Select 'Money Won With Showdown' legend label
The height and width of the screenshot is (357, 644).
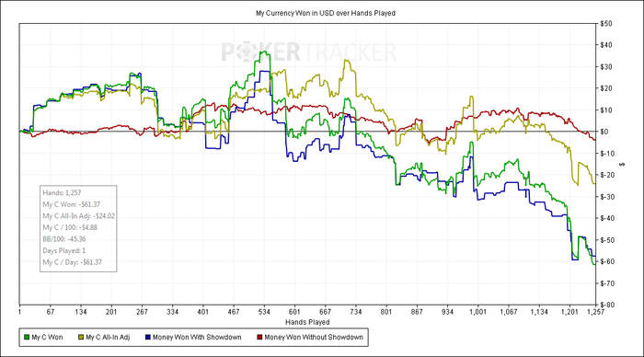(x=197, y=338)
